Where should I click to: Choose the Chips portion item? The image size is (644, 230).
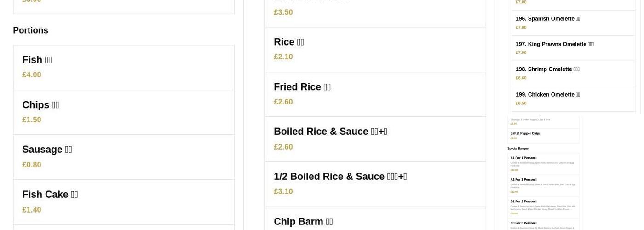[x=123, y=112]
